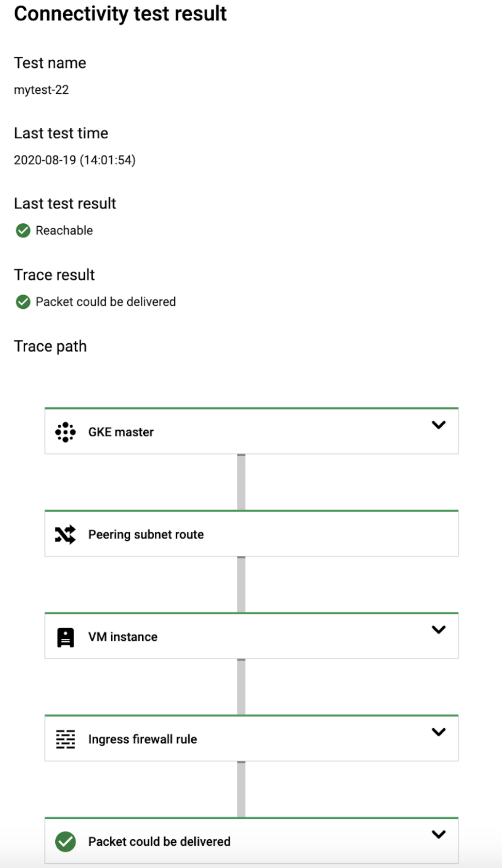The width and height of the screenshot is (502, 868).
Task: Open the Ingress firewall rule details chevron
Action: [438, 732]
